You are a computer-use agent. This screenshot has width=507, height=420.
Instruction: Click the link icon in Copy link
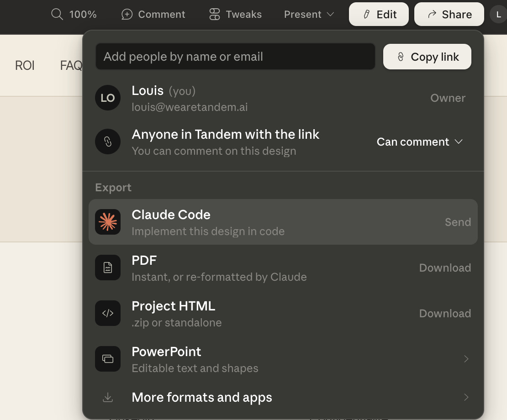point(401,57)
